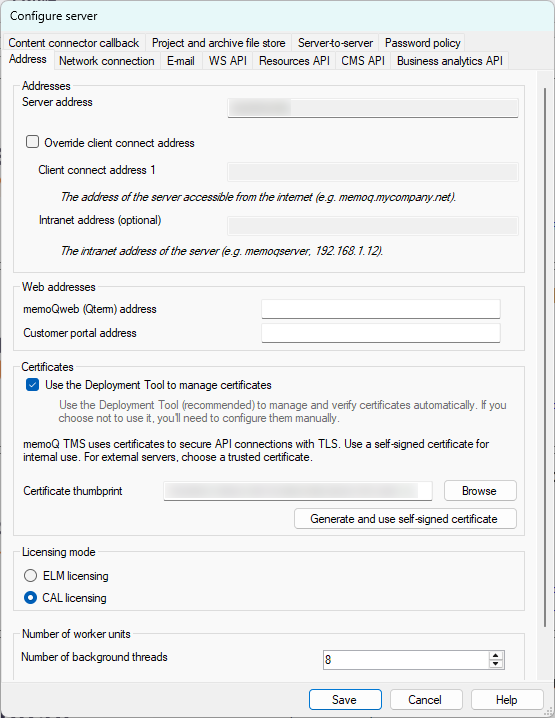The width and height of the screenshot is (555, 718).
Task: Click the Intranet address (optional) field
Action: click(x=373, y=226)
